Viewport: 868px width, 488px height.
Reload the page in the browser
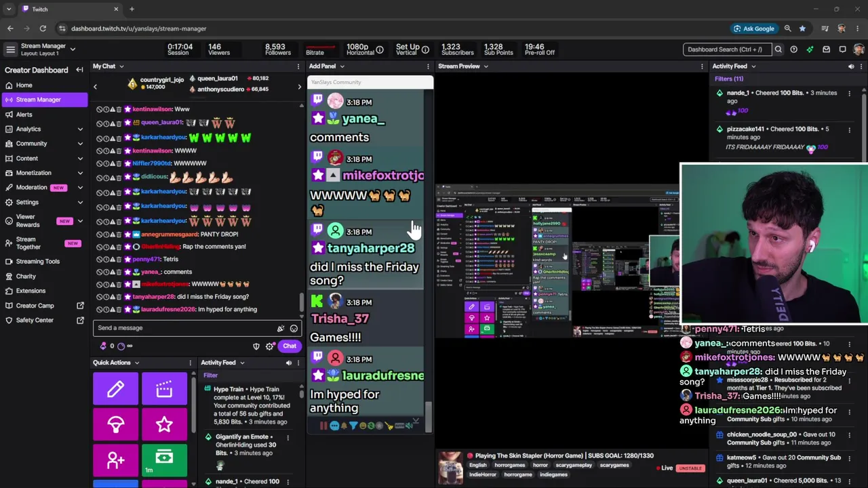coord(43,28)
